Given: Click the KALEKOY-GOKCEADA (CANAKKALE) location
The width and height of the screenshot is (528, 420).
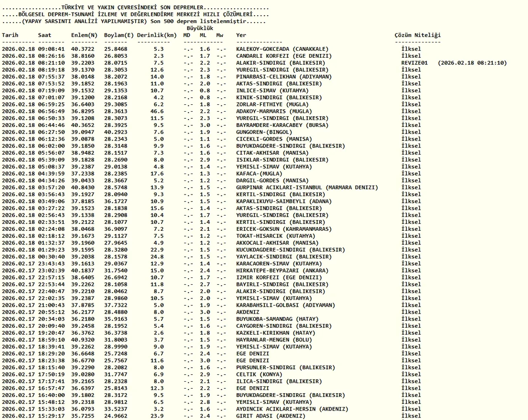Looking at the screenshot, I should coord(282,49).
